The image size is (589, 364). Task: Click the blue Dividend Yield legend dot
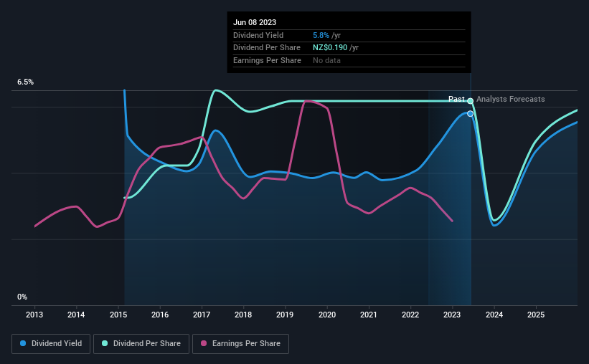click(23, 343)
